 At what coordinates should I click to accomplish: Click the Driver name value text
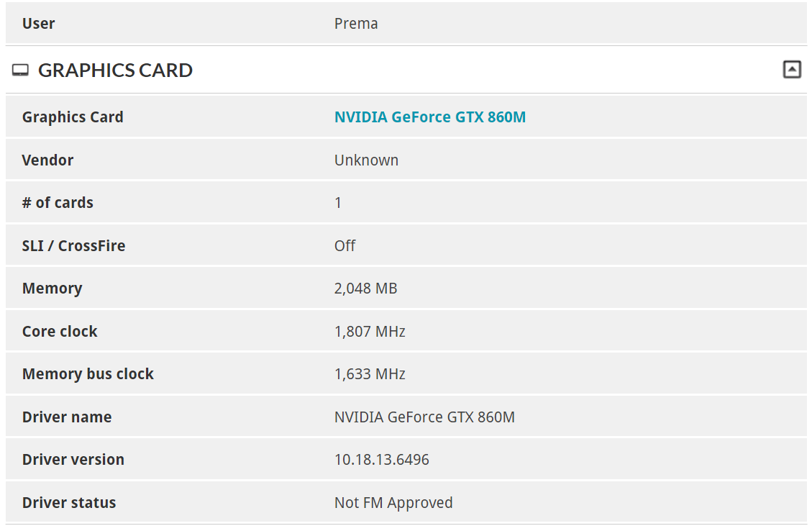(x=424, y=417)
